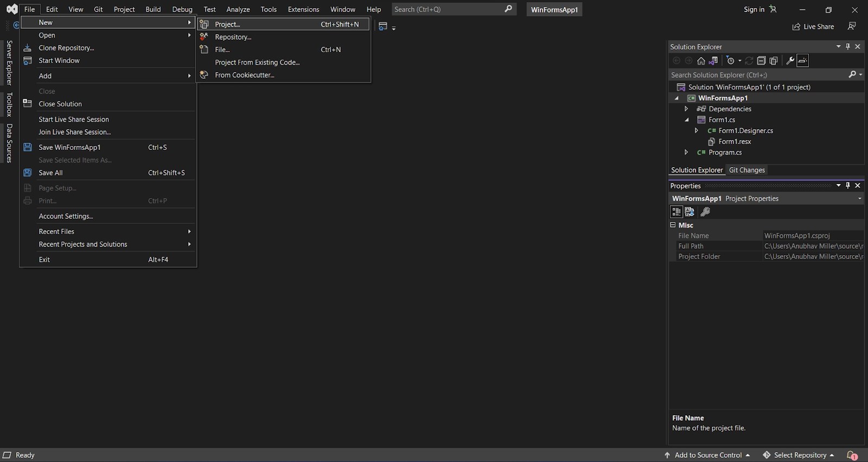Screen dimensions: 868x462
Task: Choose Project… from the New submenu
Action: tap(284, 24)
